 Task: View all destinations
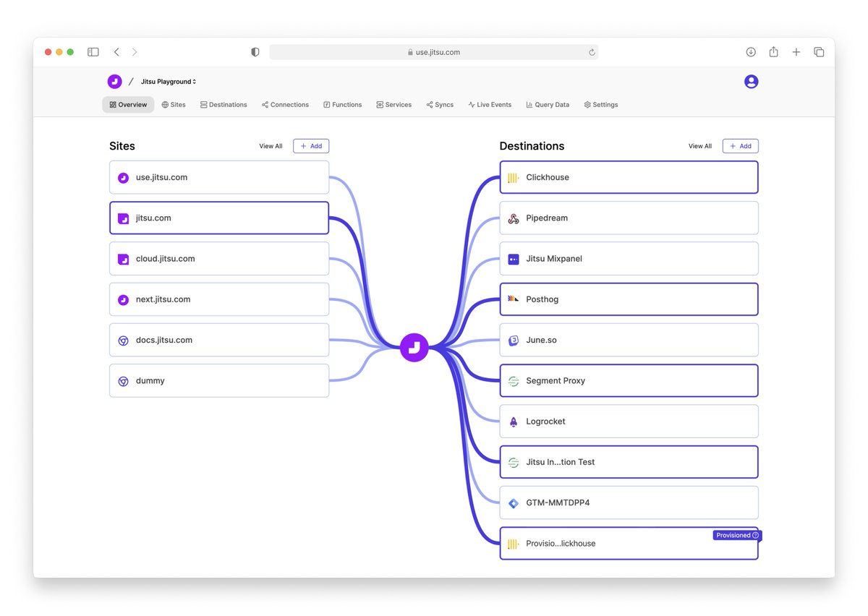(700, 146)
